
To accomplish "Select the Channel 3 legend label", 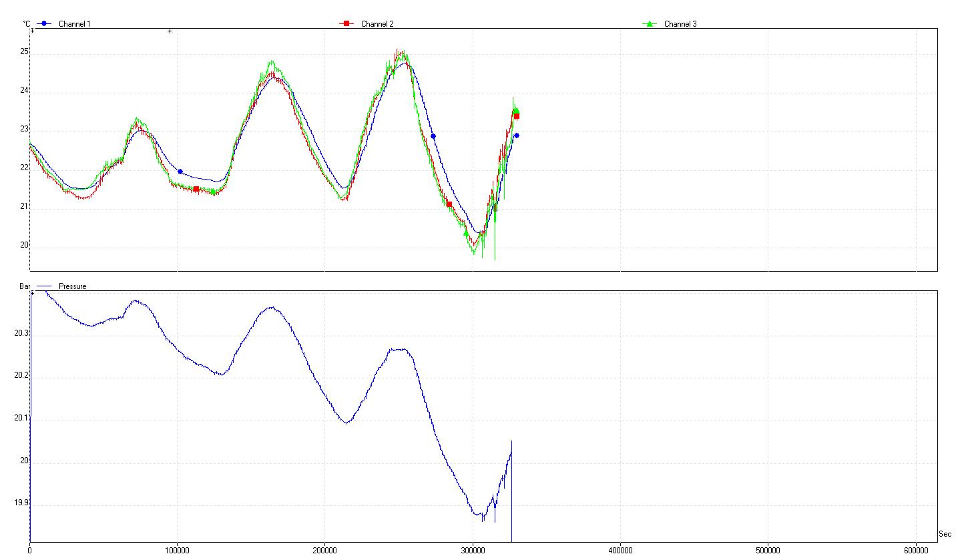I will (680, 24).
